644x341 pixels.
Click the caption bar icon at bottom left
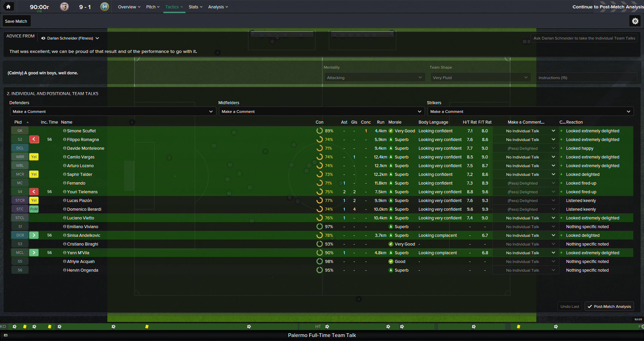(x=5, y=335)
